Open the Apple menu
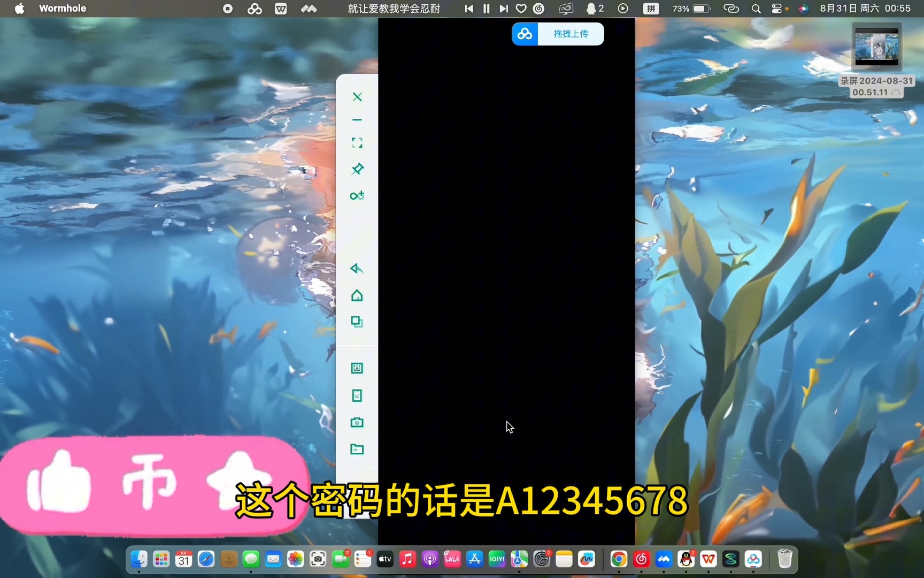The image size is (924, 578). pyautogui.click(x=19, y=9)
